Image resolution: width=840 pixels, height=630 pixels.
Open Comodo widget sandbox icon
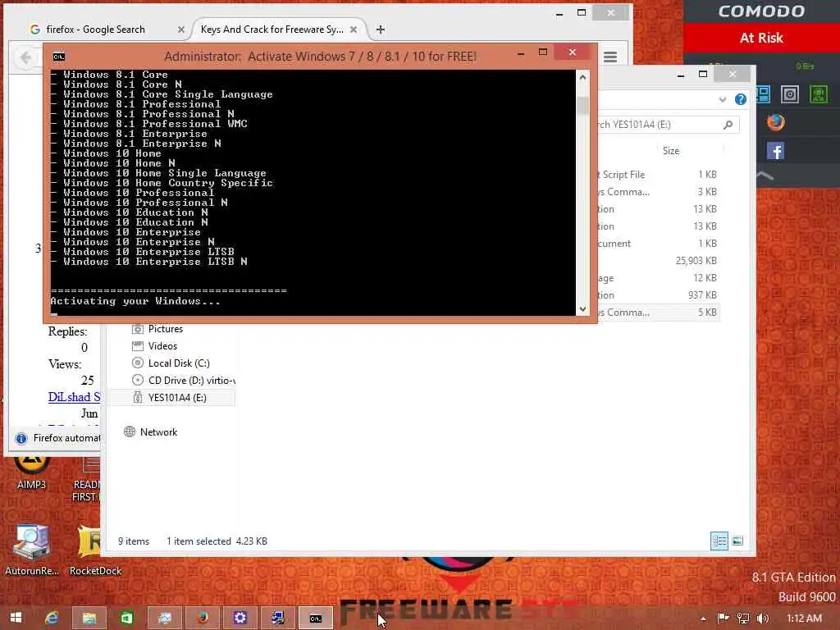coord(790,94)
